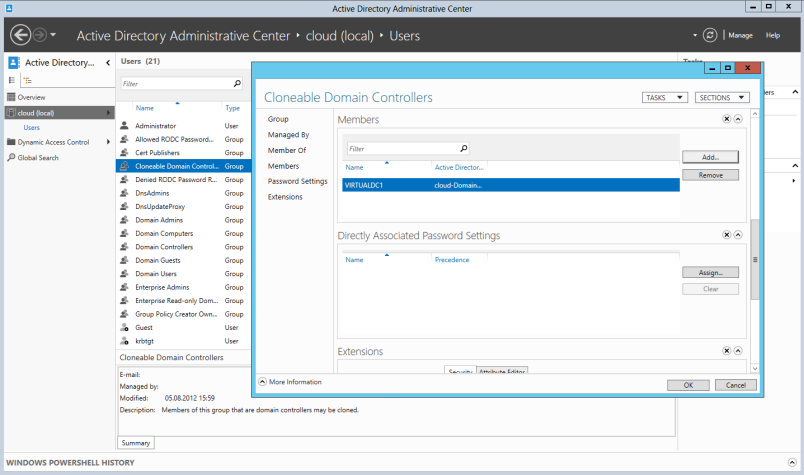Click the dialog vertical scrollbar thumb

[x=755, y=260]
